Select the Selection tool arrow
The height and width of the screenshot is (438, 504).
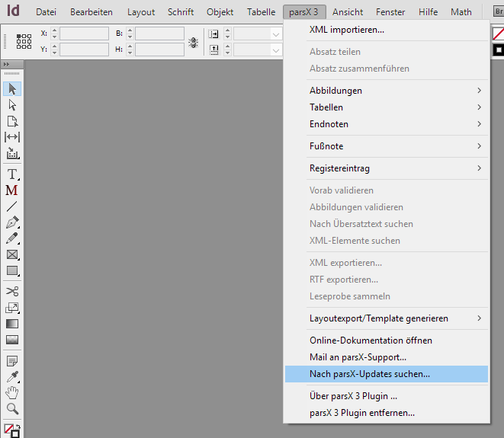click(12, 89)
